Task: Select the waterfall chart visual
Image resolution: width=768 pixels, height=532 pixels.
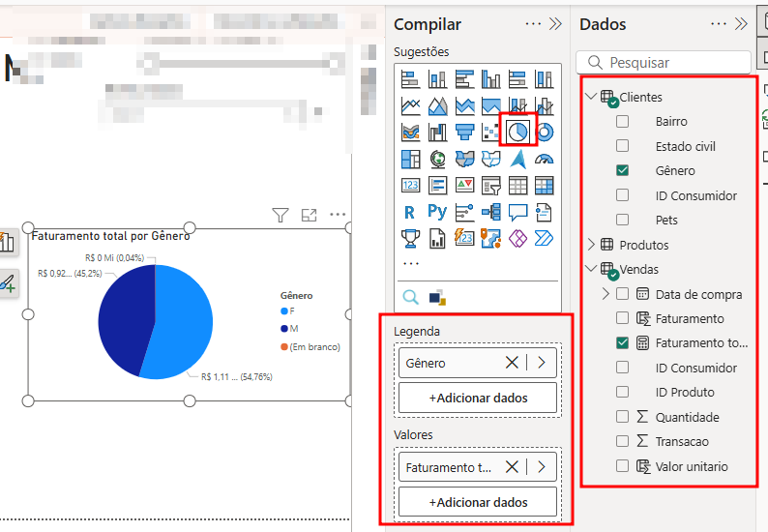Action: [x=437, y=132]
